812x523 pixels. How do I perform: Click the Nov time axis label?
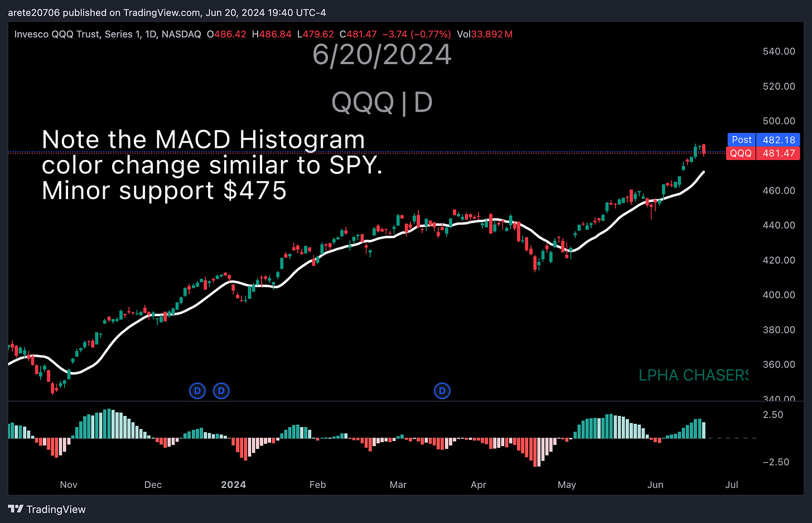(69, 485)
